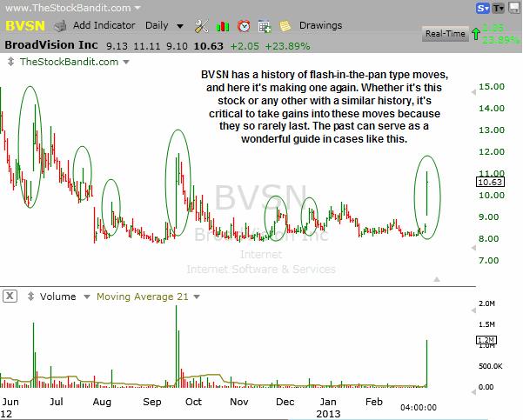The width and height of the screenshot is (523, 420).
Task: Click the blue S icon top-right
Action: click(x=482, y=9)
